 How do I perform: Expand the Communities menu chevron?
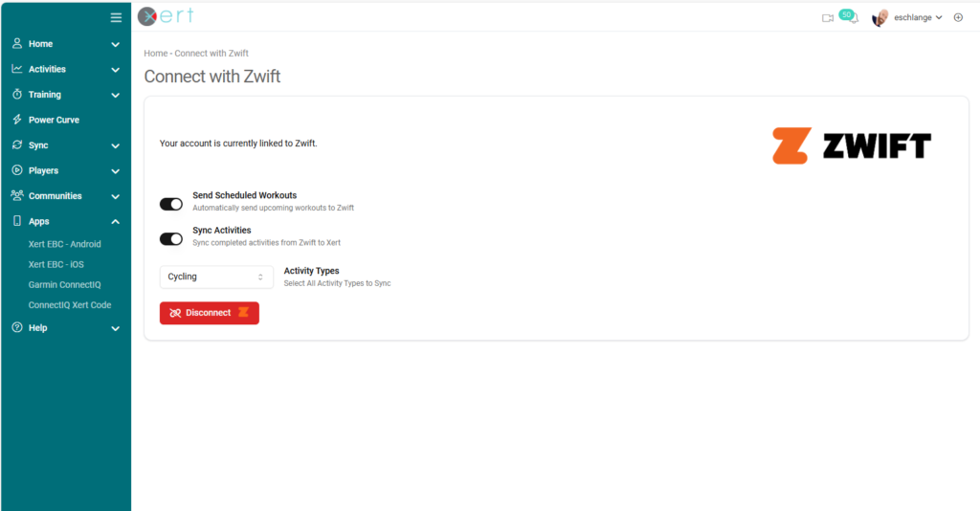point(115,196)
